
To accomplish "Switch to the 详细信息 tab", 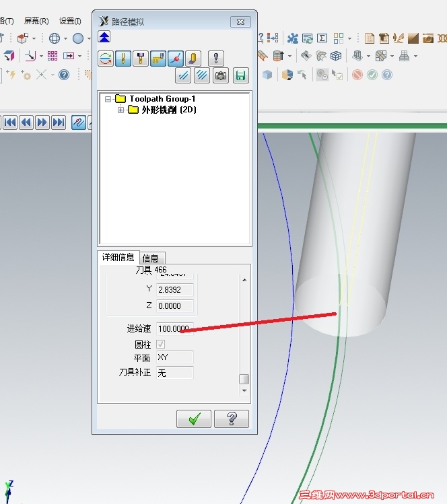I will pyautogui.click(x=118, y=257).
